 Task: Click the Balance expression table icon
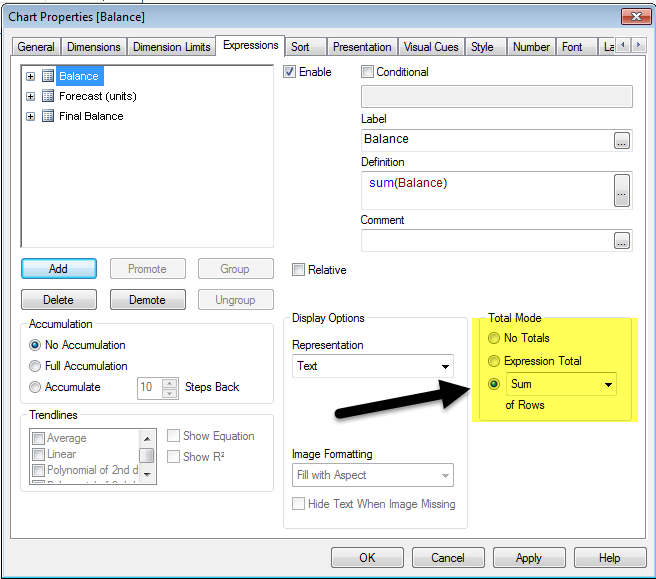tap(48, 76)
